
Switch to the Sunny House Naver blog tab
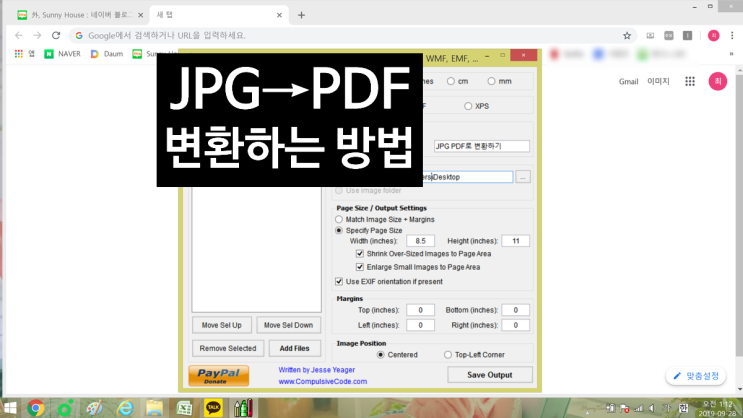pyautogui.click(x=80, y=15)
